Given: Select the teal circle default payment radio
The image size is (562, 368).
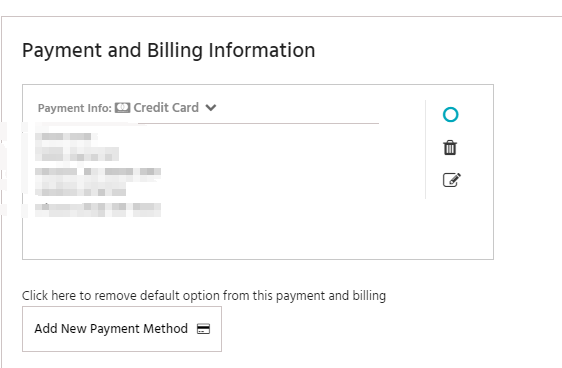Looking at the screenshot, I should point(451,115).
